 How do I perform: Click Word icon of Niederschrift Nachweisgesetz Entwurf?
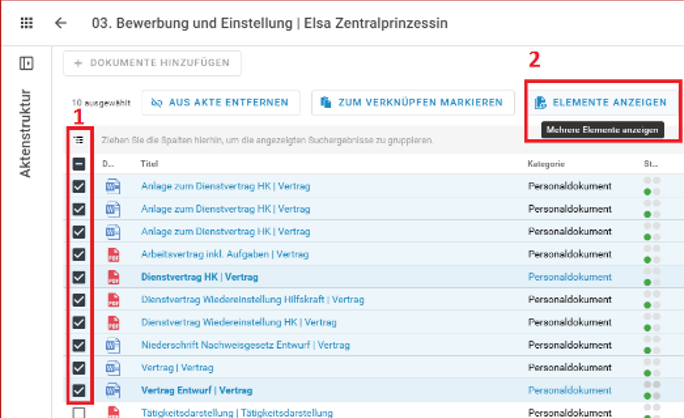pos(113,346)
